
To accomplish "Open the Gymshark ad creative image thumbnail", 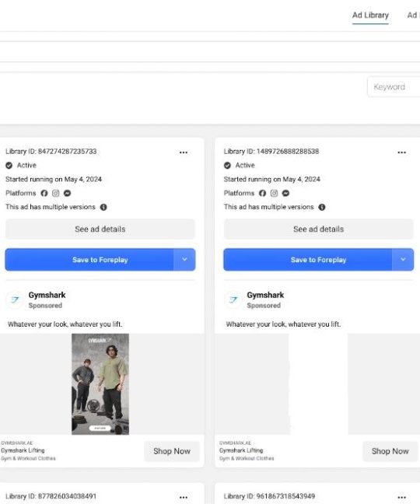I will 100,384.
